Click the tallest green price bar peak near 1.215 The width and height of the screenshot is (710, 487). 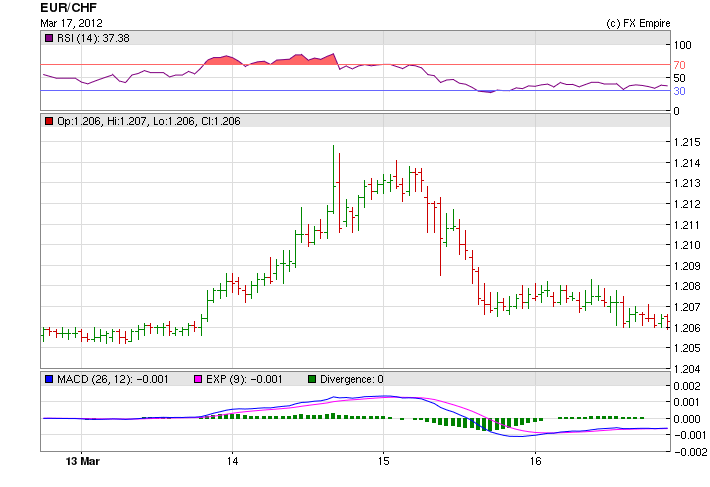point(334,181)
